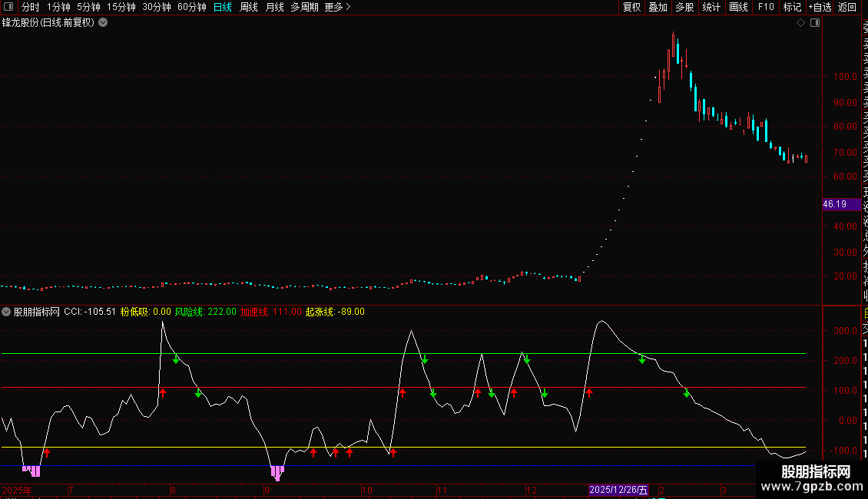Select the 60分钟 period
868x499 pixels.
(191, 7)
